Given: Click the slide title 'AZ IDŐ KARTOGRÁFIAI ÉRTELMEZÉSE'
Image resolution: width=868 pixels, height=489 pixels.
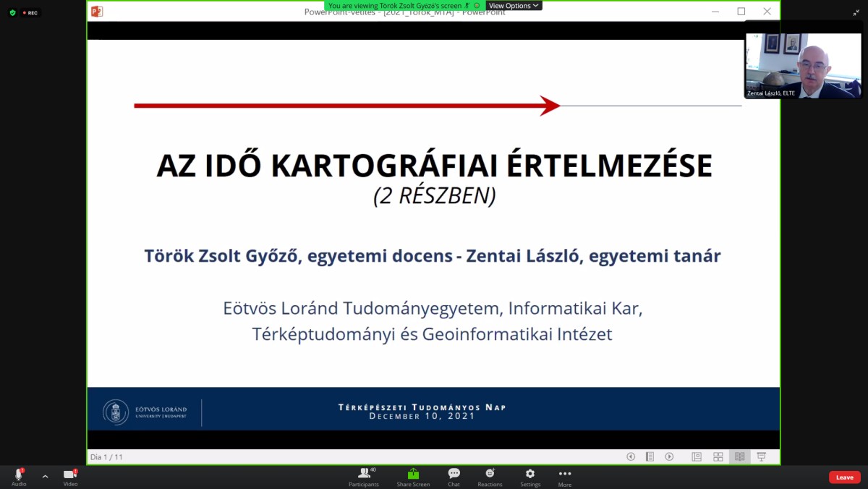Looking at the screenshot, I should click(x=435, y=166).
